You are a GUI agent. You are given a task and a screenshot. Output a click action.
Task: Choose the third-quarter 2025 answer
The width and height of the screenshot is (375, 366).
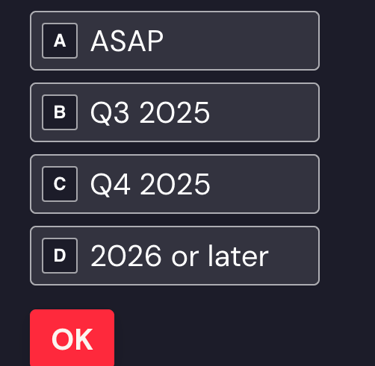(x=175, y=112)
